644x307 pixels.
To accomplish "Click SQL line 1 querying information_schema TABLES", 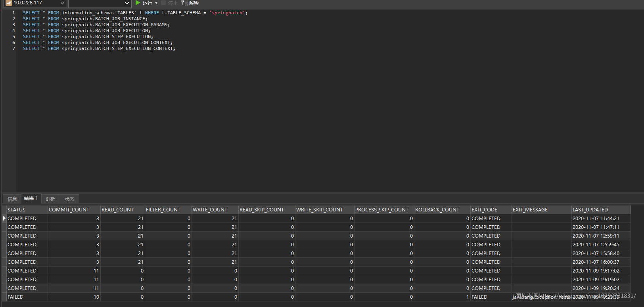I will click(x=135, y=13).
